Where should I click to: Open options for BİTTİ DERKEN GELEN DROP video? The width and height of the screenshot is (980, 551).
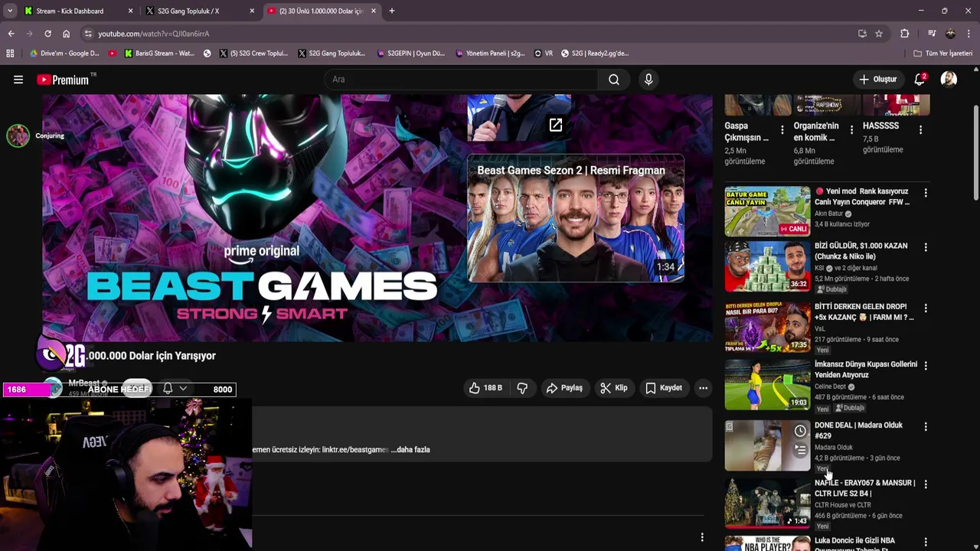click(926, 308)
